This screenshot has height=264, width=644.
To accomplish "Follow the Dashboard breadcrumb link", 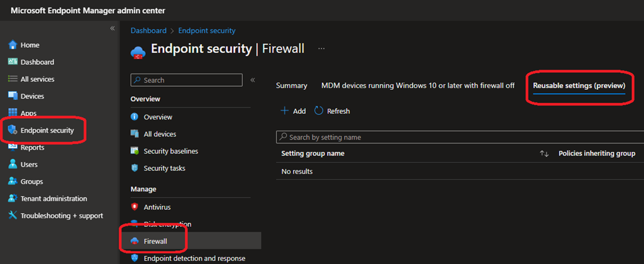I will coord(148,30).
